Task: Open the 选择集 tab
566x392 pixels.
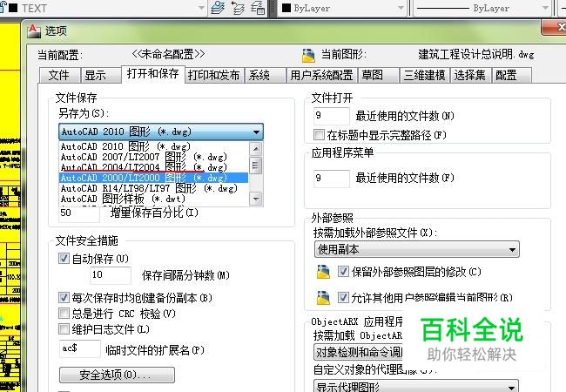Action: (x=470, y=75)
